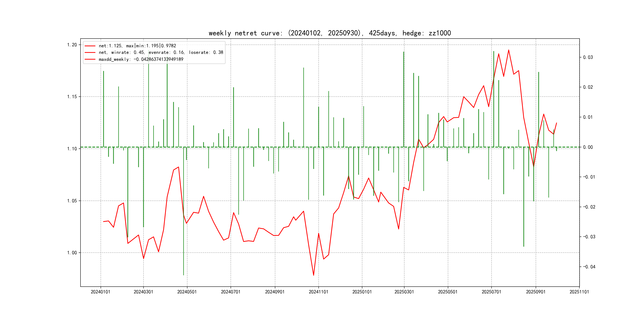The image size is (644, 322).
Task: Click the 0.03 right axis tick label
Action: click(x=588, y=57)
